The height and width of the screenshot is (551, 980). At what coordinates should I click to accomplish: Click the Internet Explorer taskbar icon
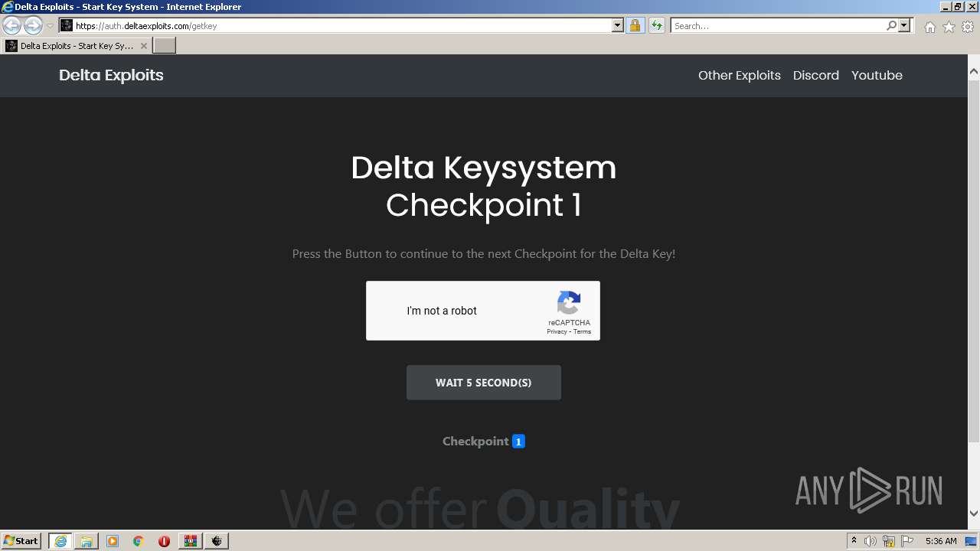tap(60, 541)
